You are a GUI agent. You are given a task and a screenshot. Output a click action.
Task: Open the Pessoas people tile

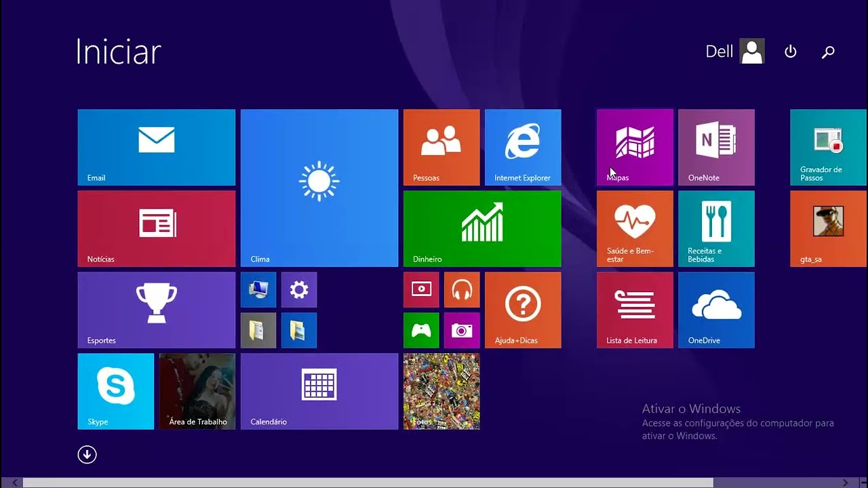point(441,147)
